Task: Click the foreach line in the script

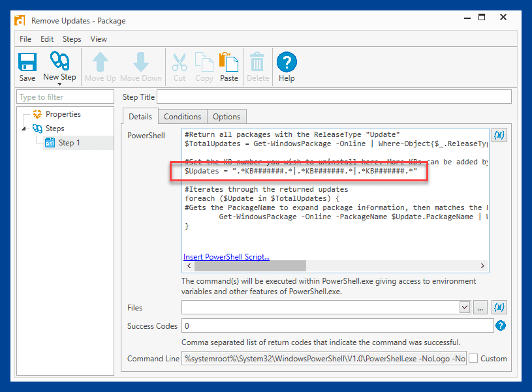Action: pyautogui.click(x=262, y=198)
